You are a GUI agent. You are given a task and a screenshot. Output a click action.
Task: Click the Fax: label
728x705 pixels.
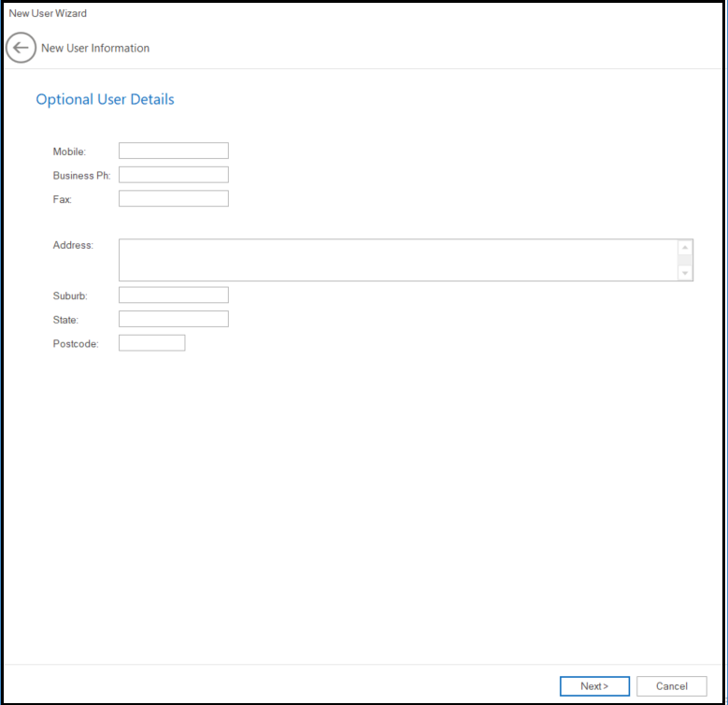pos(63,199)
